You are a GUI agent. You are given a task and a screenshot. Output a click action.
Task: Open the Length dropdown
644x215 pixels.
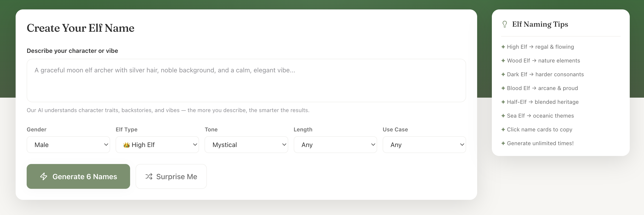click(x=335, y=144)
